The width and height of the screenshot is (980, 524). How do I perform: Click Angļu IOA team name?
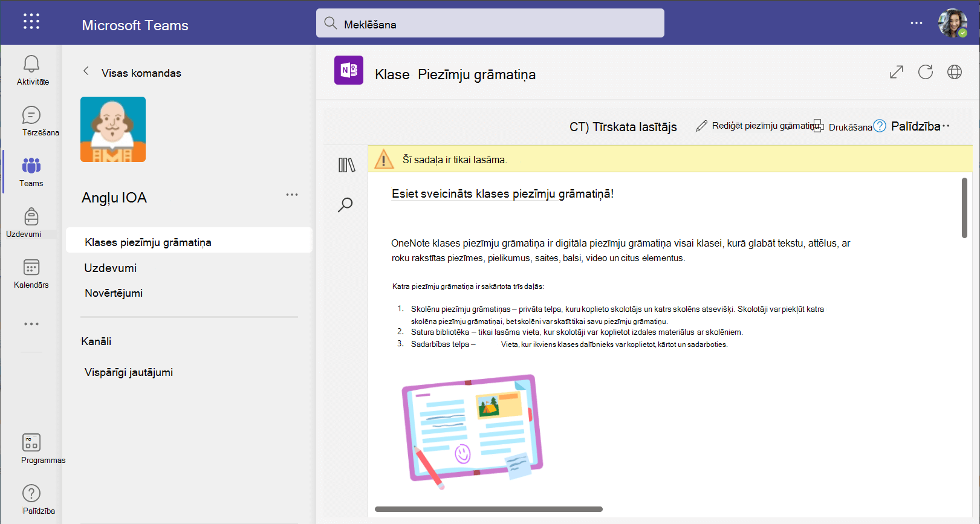[114, 198]
